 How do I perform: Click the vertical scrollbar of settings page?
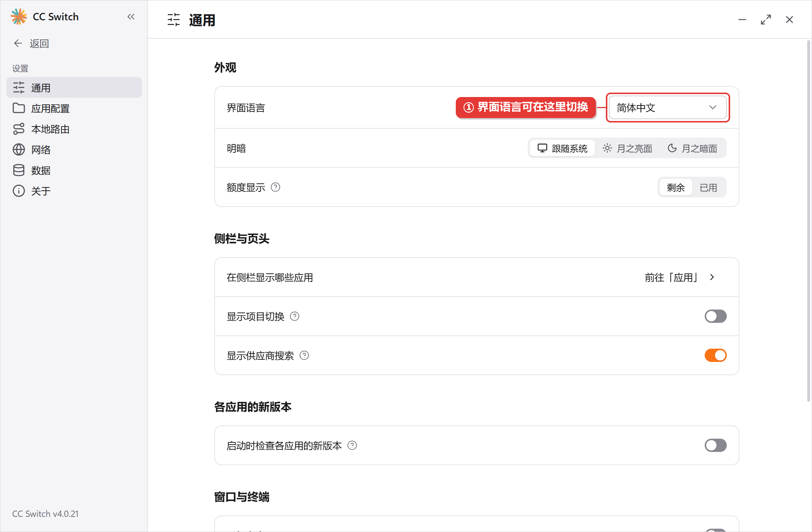point(809,221)
